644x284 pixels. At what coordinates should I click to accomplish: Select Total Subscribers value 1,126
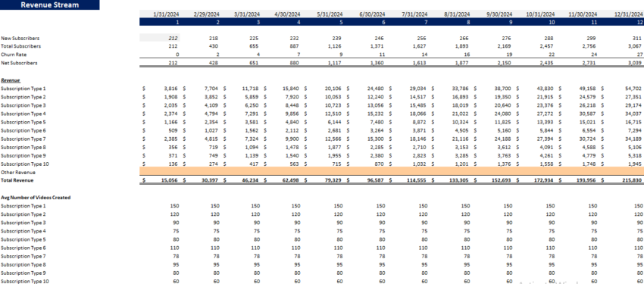336,46
